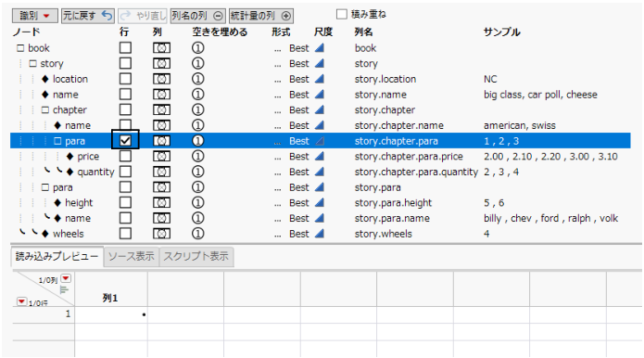Screen dimensions: 644x358
Task: Click 統計量の列 button
Action: pos(260,16)
